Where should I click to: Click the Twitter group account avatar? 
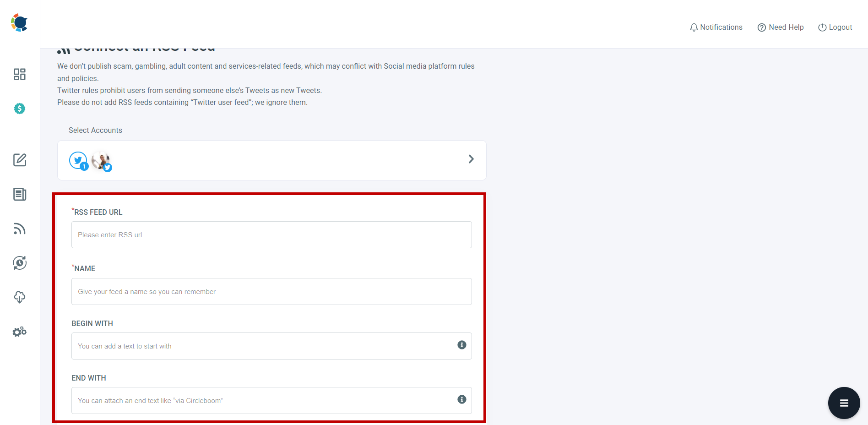(x=78, y=161)
